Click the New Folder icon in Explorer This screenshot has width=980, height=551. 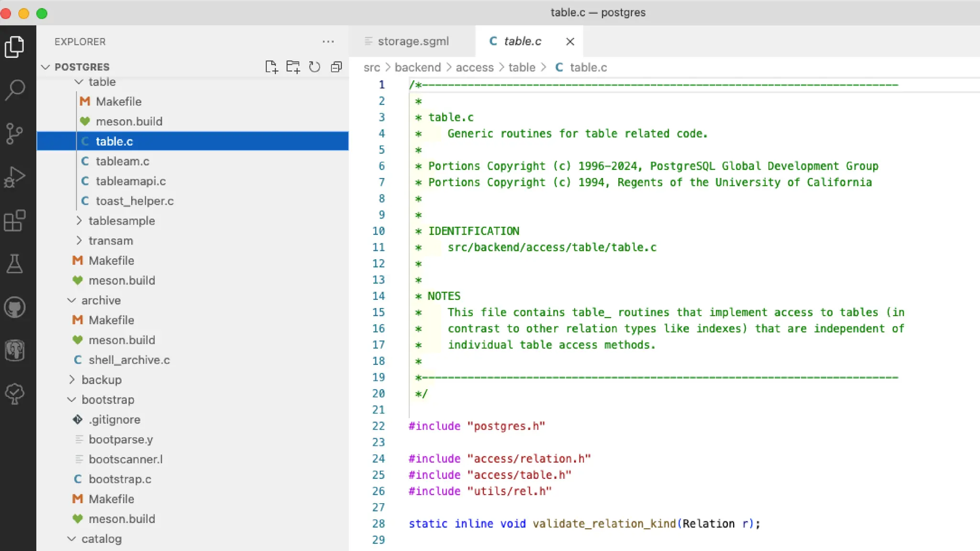click(x=293, y=67)
